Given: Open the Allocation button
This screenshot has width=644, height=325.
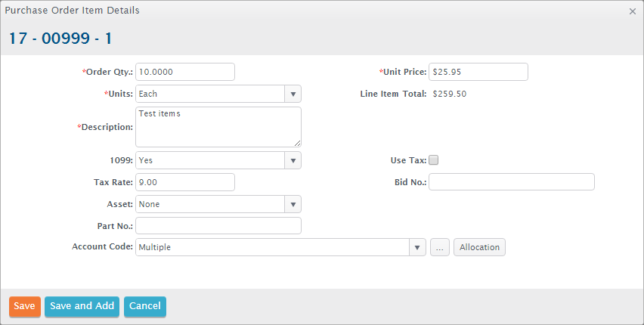Looking at the screenshot, I should click(x=479, y=247).
